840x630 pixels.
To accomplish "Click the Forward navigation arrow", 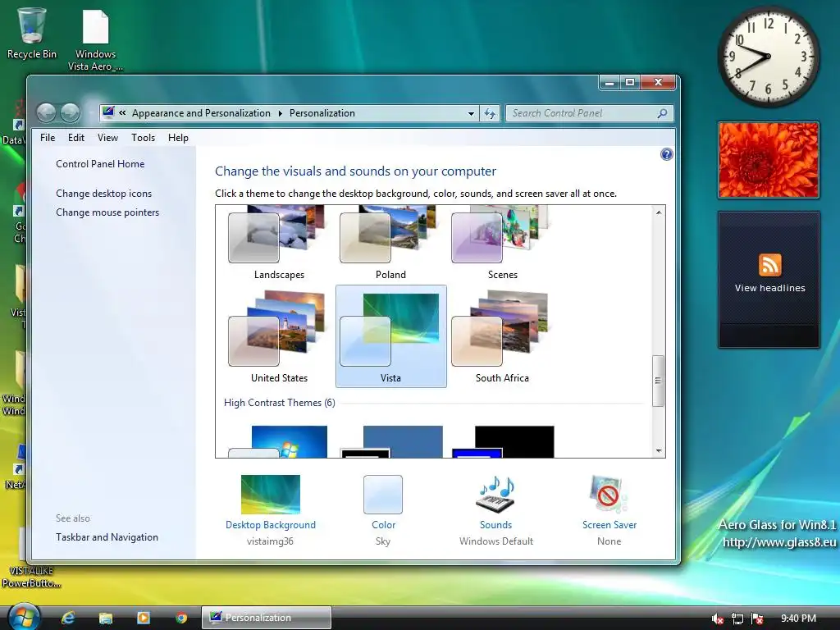I will click(71, 113).
